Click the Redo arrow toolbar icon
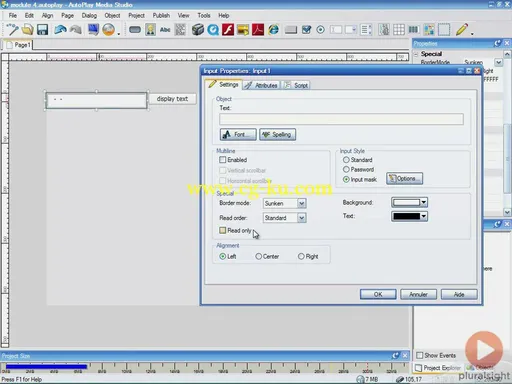 pos(76,30)
